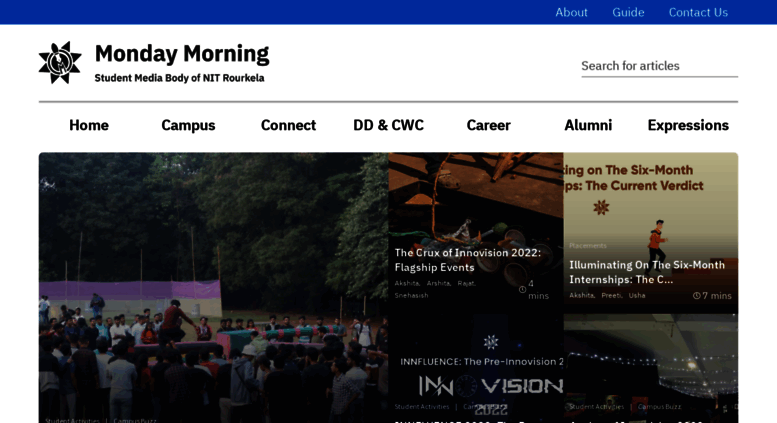Open the Career menu
The height and width of the screenshot is (423, 777).
point(489,125)
